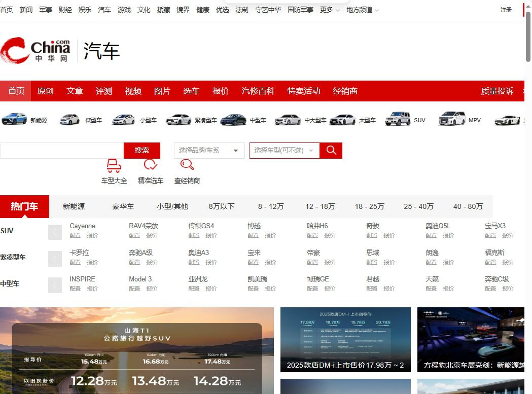Open 配置 link under RAV4荣放

pos(134,235)
